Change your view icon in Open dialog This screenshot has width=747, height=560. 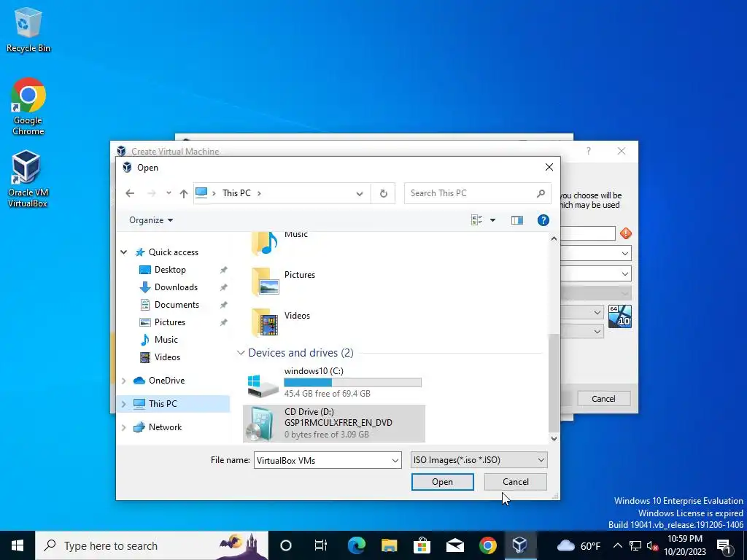tap(476, 220)
